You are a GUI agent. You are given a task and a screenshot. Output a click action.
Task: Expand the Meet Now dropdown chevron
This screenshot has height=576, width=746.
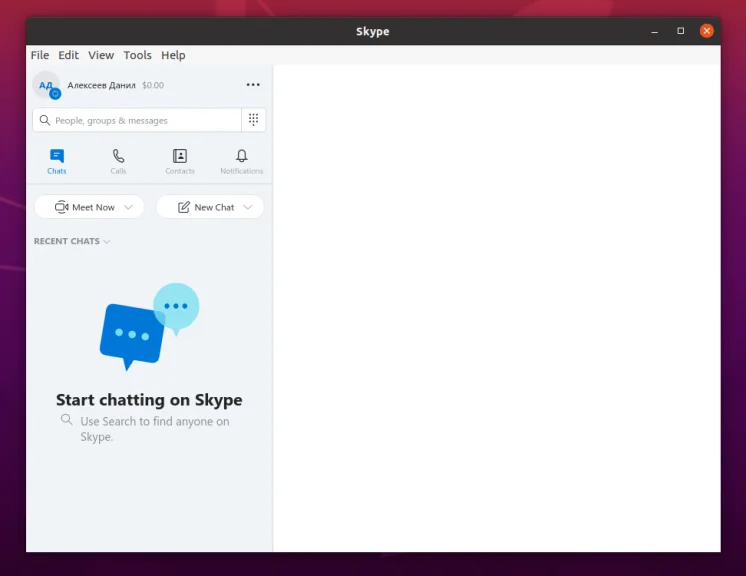128,207
